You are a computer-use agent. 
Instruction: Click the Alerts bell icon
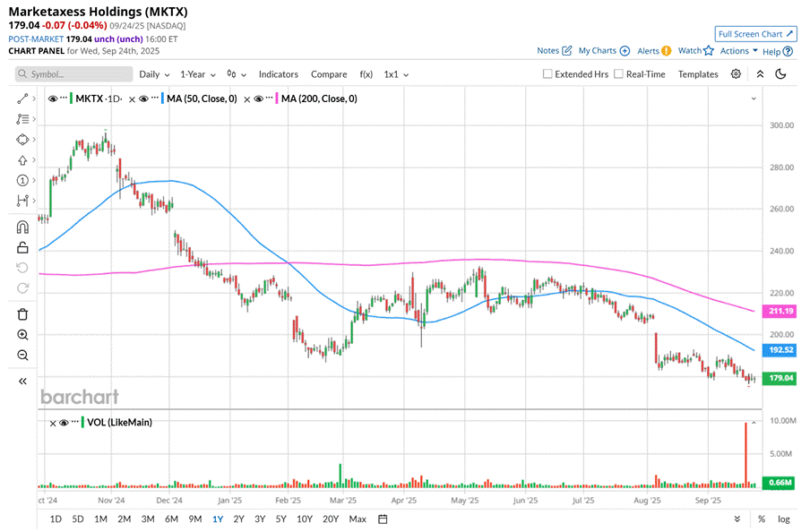[x=667, y=51]
